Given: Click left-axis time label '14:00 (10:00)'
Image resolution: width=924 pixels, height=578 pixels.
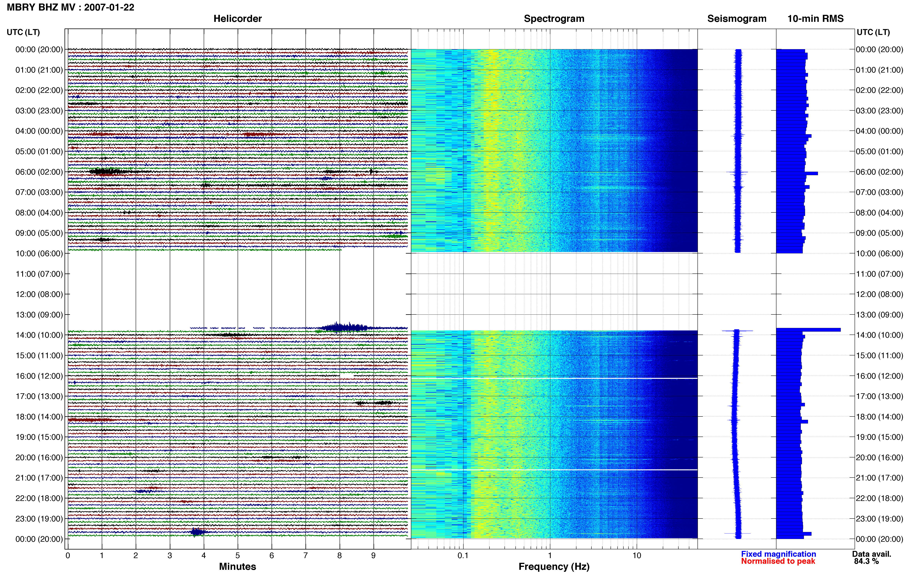Looking at the screenshot, I should [x=39, y=335].
